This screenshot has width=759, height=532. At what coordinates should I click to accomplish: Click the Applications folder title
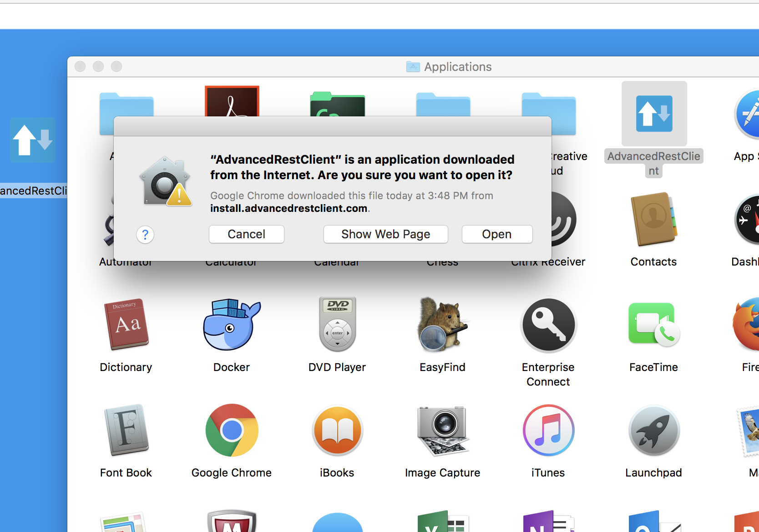(x=457, y=67)
